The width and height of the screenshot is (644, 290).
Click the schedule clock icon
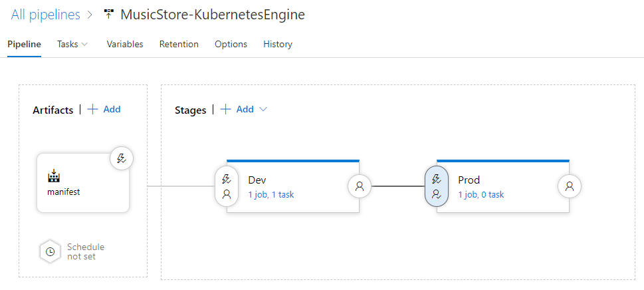(x=50, y=251)
